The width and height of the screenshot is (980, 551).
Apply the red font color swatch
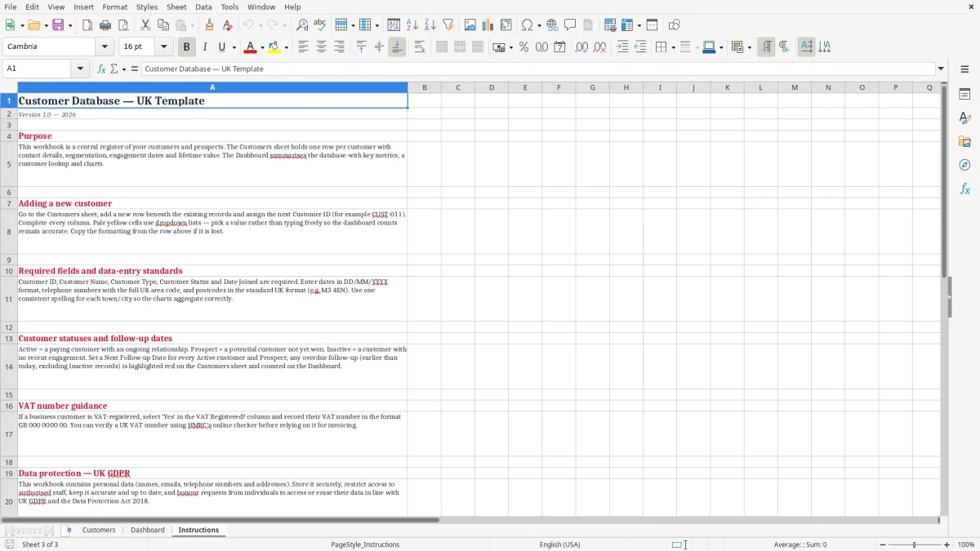[x=251, y=47]
